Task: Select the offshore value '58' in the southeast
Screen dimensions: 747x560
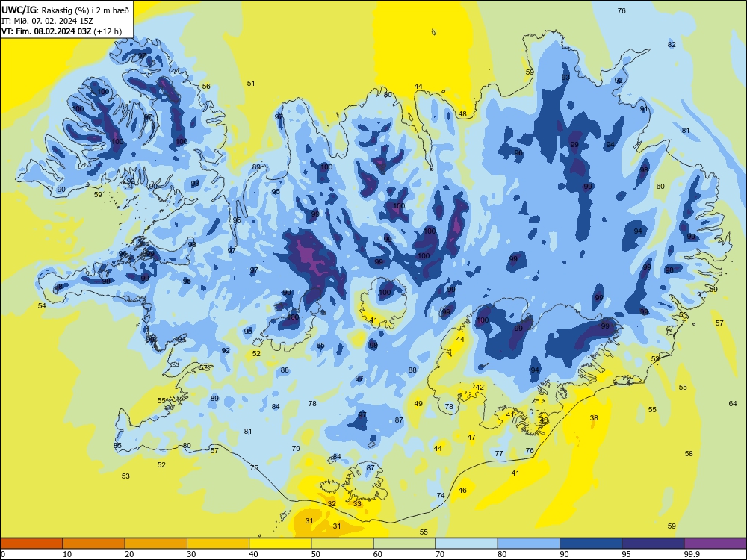Action: 689,454
